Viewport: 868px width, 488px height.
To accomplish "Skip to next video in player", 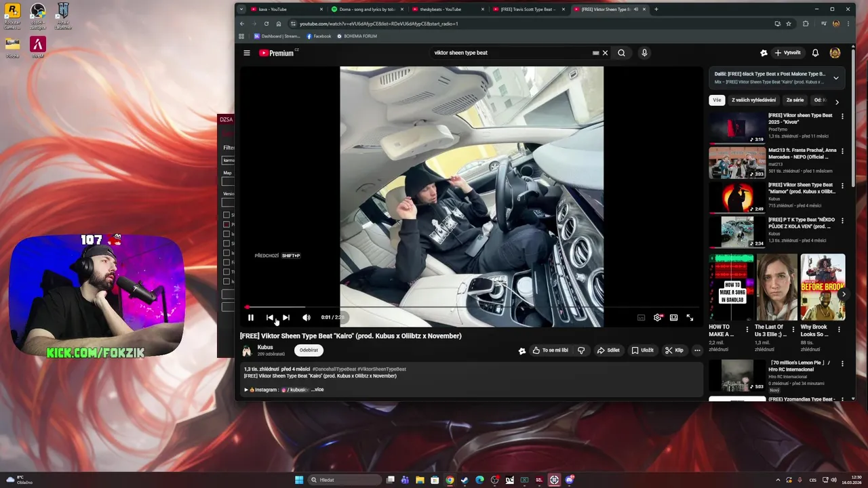I will [x=286, y=317].
